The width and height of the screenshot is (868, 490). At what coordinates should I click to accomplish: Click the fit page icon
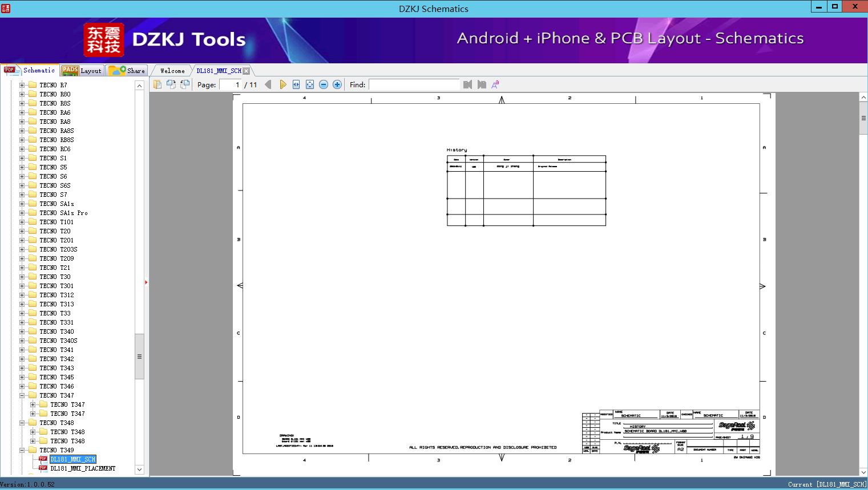coord(310,84)
